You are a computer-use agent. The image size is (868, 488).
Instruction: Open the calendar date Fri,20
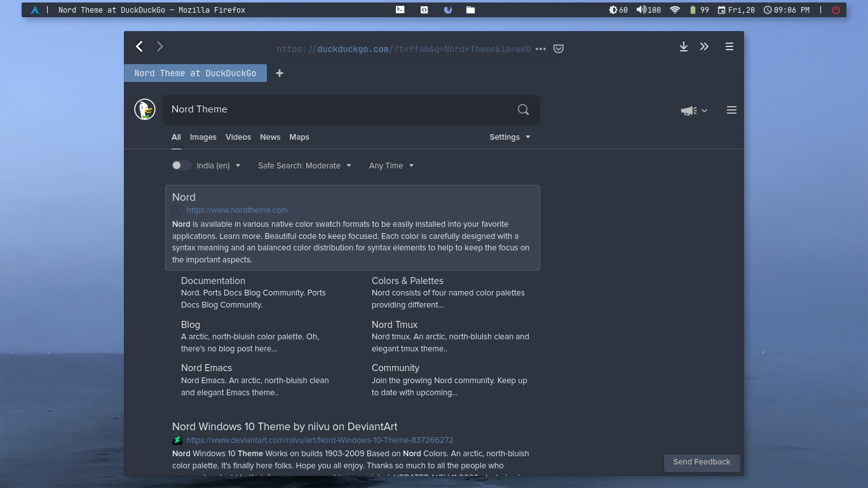tap(736, 10)
